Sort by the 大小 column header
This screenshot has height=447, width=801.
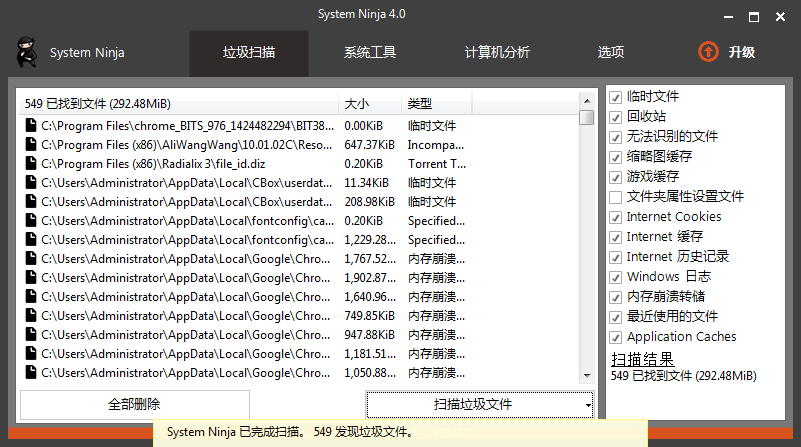pyautogui.click(x=370, y=104)
